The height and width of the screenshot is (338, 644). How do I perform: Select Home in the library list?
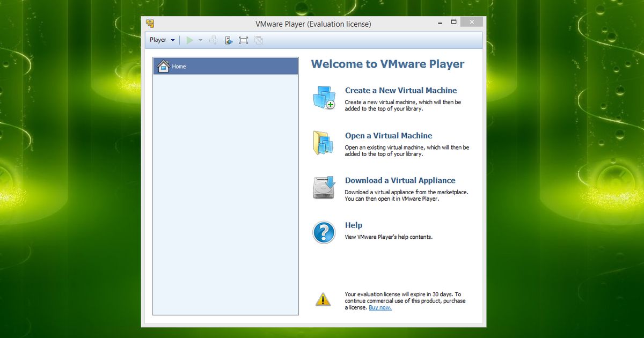pyautogui.click(x=225, y=67)
